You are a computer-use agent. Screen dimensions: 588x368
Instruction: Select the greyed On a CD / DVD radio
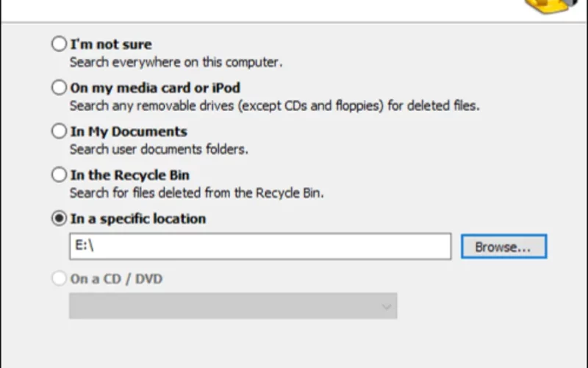[x=59, y=278]
